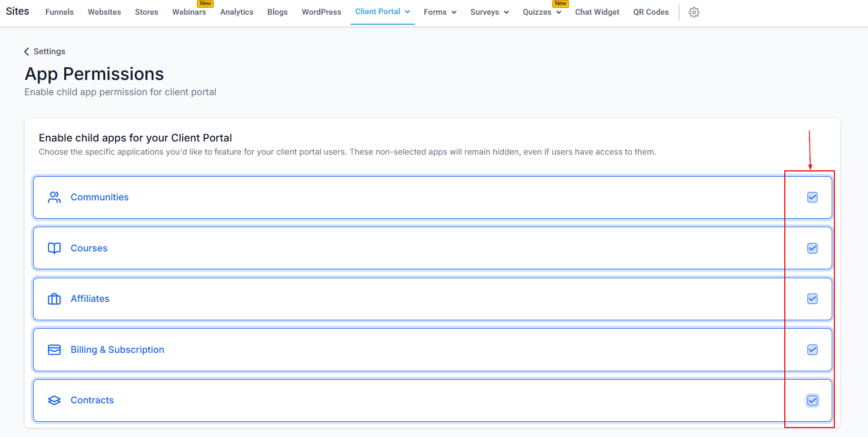868x437 pixels.
Task: Click the back arrow beside Settings
Action: point(26,52)
